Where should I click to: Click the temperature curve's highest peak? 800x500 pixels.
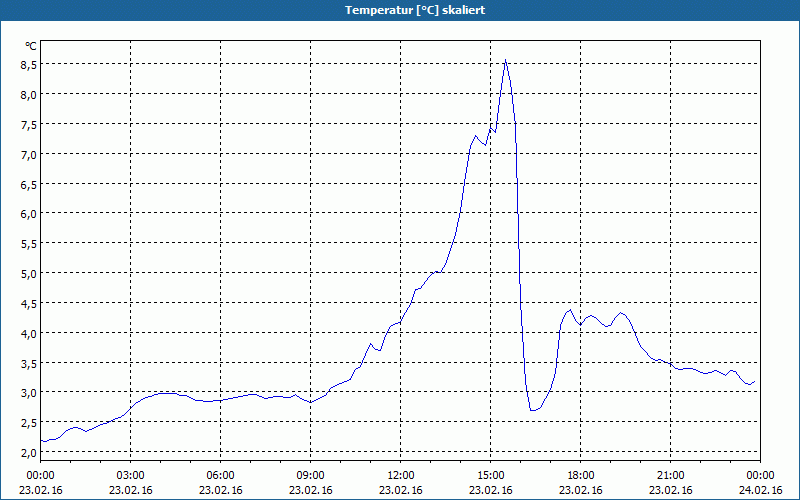pos(505,60)
